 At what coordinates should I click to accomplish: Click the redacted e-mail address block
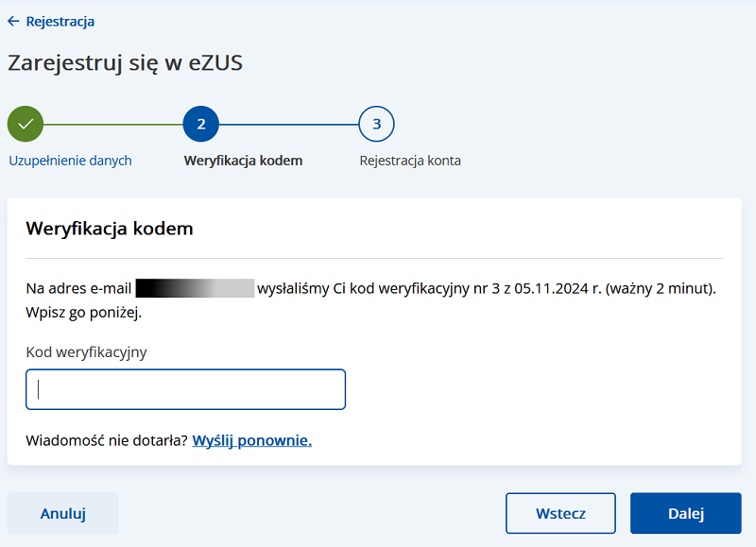click(195, 288)
